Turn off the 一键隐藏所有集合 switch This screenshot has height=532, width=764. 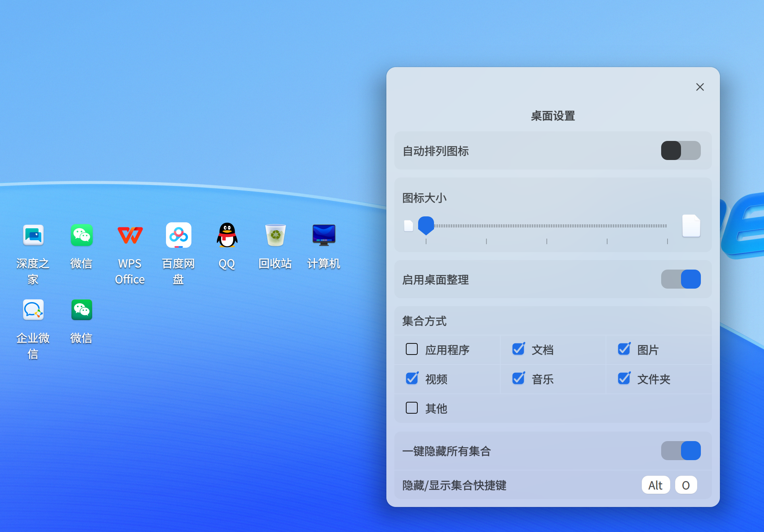(x=681, y=451)
